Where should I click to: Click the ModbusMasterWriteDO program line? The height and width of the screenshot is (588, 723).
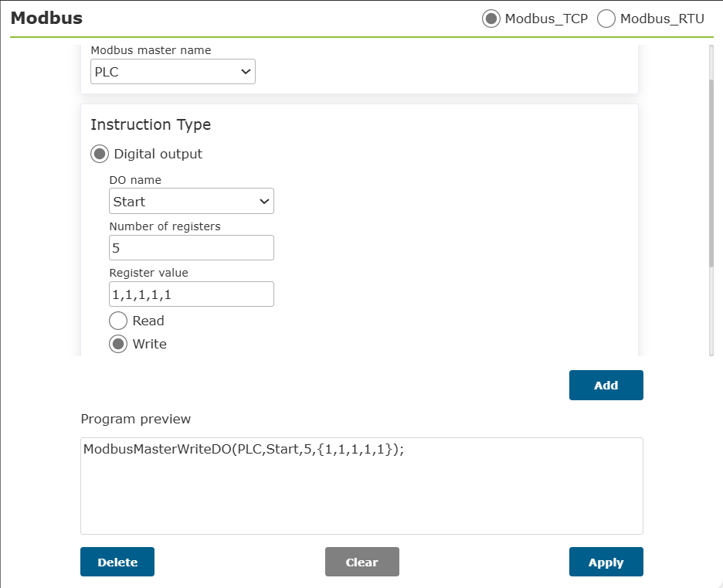click(x=243, y=449)
